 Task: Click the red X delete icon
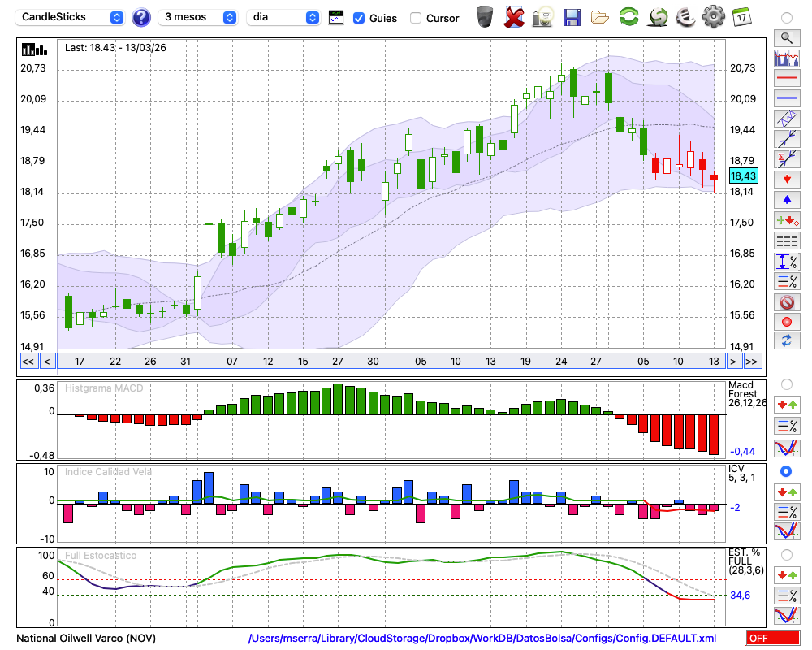pyautogui.click(x=514, y=17)
